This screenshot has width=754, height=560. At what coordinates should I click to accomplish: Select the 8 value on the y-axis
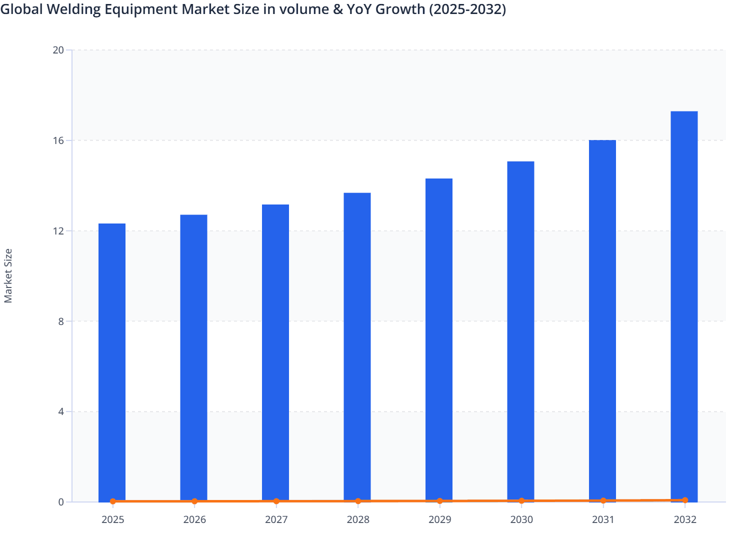tap(61, 321)
